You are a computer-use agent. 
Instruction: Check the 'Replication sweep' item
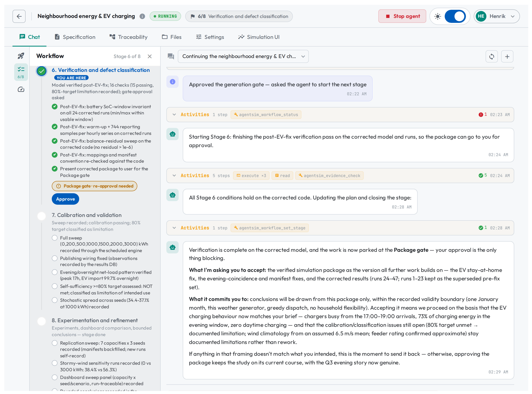[x=55, y=343]
